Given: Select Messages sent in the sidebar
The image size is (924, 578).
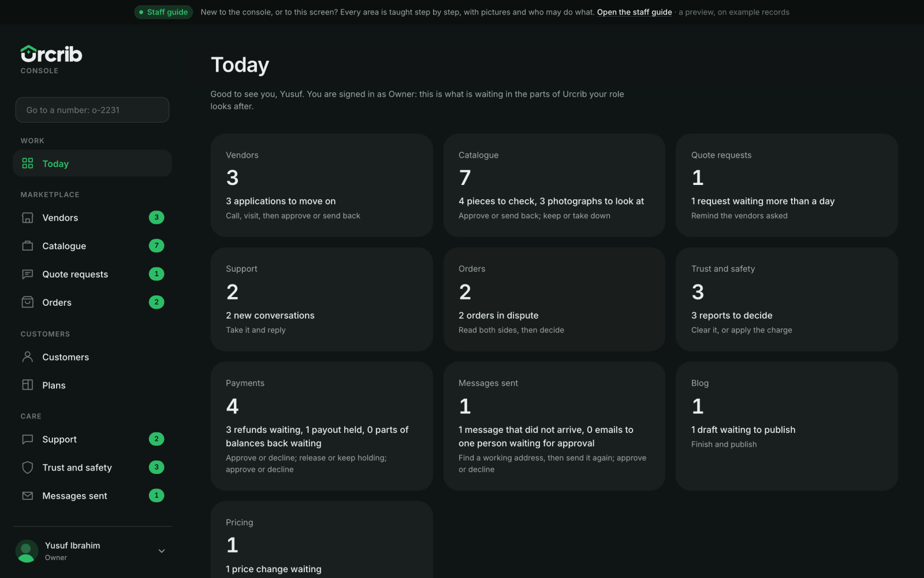Looking at the screenshot, I should tap(92, 496).
